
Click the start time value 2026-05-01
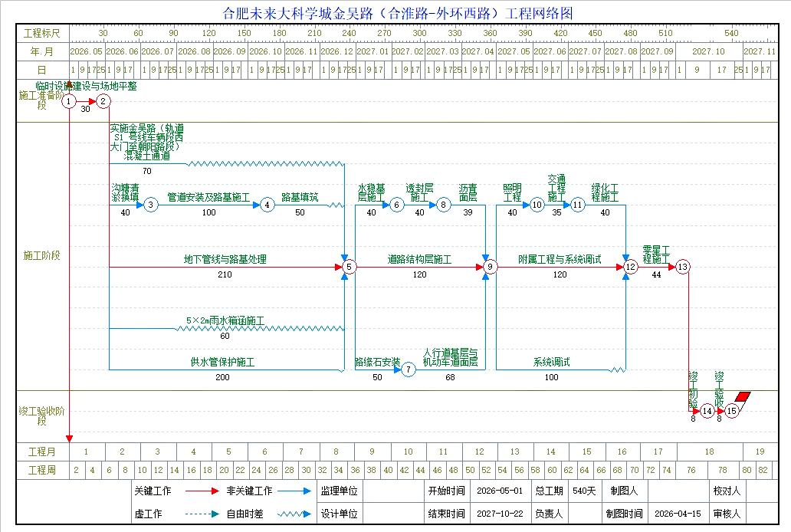(500, 491)
